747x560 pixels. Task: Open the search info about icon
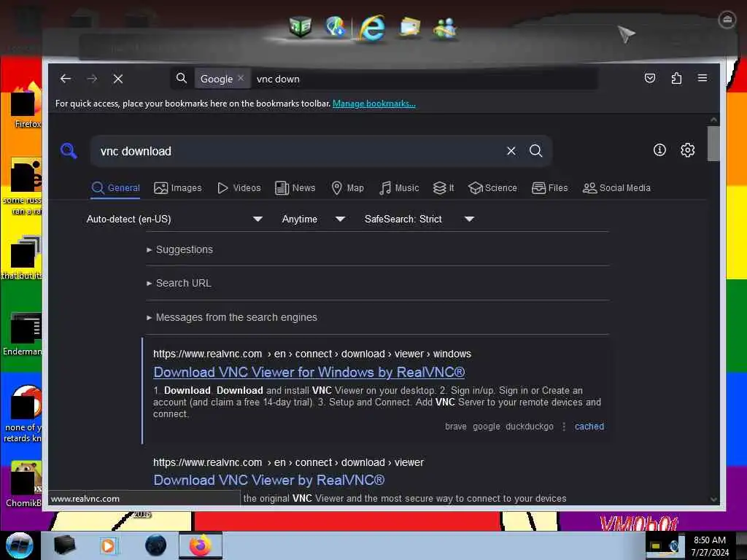tap(659, 150)
